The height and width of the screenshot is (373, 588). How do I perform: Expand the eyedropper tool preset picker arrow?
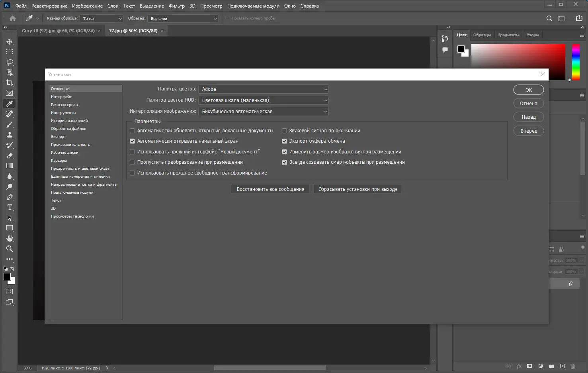(38, 18)
